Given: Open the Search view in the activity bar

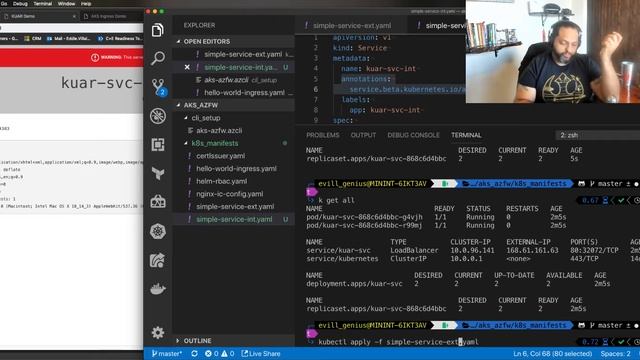Looking at the screenshot, I should point(158,58).
